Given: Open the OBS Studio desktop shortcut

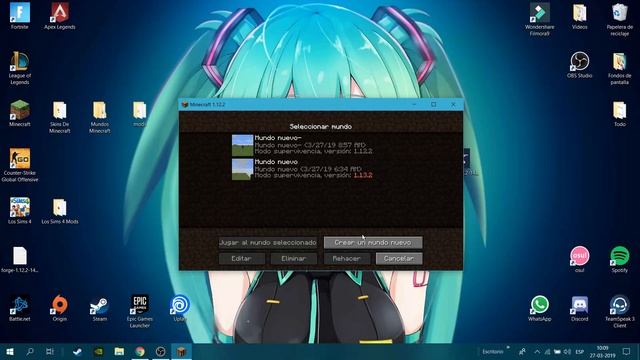Looking at the screenshot, I should click(580, 64).
